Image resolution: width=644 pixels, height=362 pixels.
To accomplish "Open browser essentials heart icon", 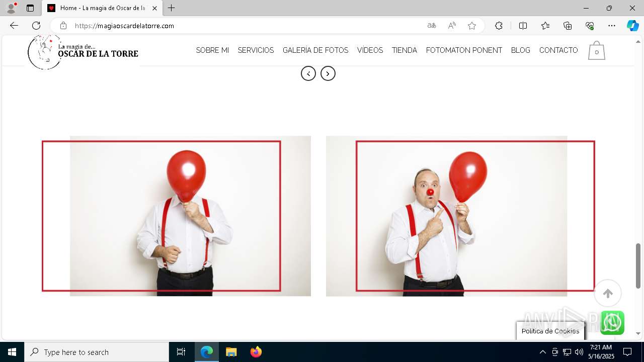I will (x=590, y=26).
